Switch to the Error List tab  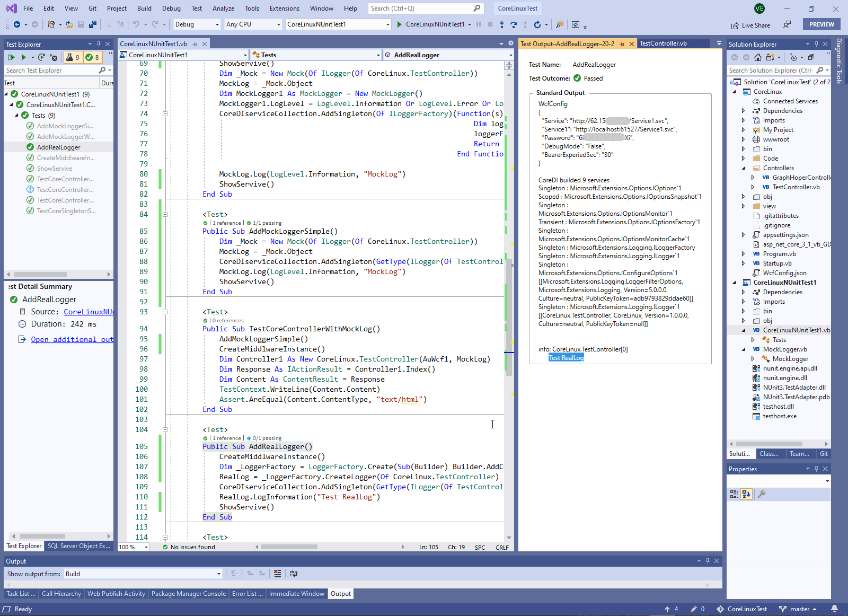pyautogui.click(x=247, y=594)
